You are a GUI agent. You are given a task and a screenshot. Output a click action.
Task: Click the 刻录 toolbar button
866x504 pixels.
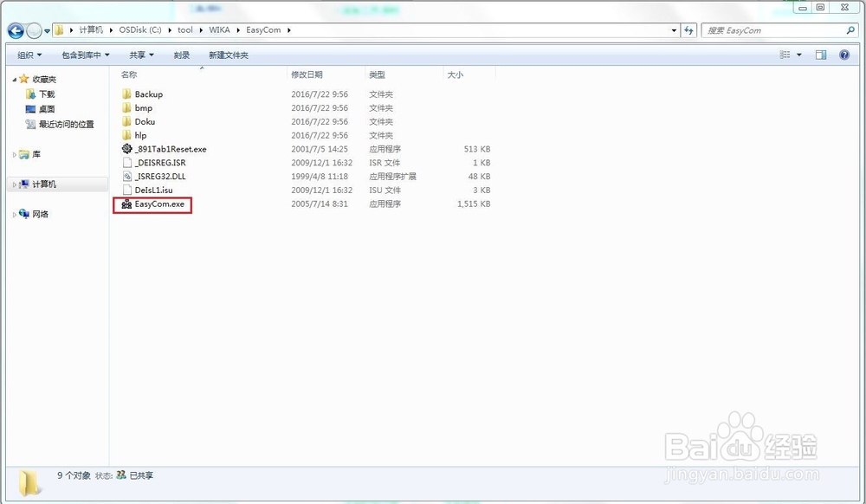(x=181, y=55)
